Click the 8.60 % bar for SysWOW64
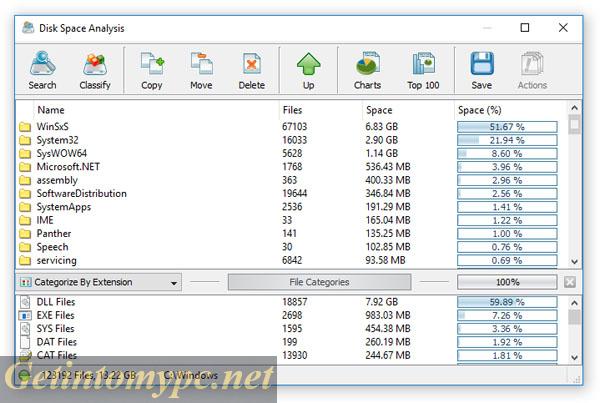 coord(507,154)
